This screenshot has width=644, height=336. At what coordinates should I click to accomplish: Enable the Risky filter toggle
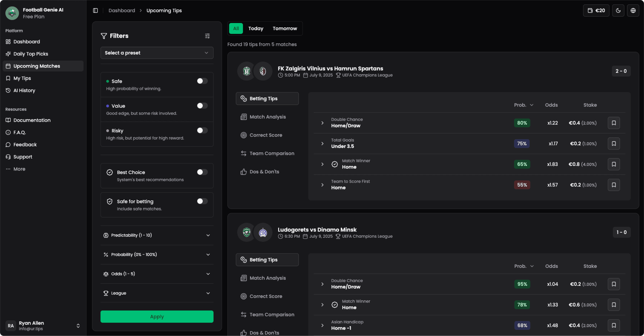click(202, 130)
